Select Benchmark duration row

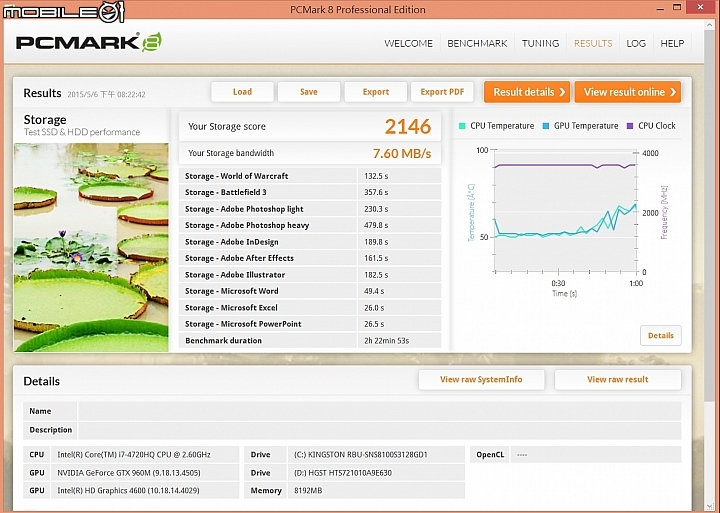(x=310, y=340)
